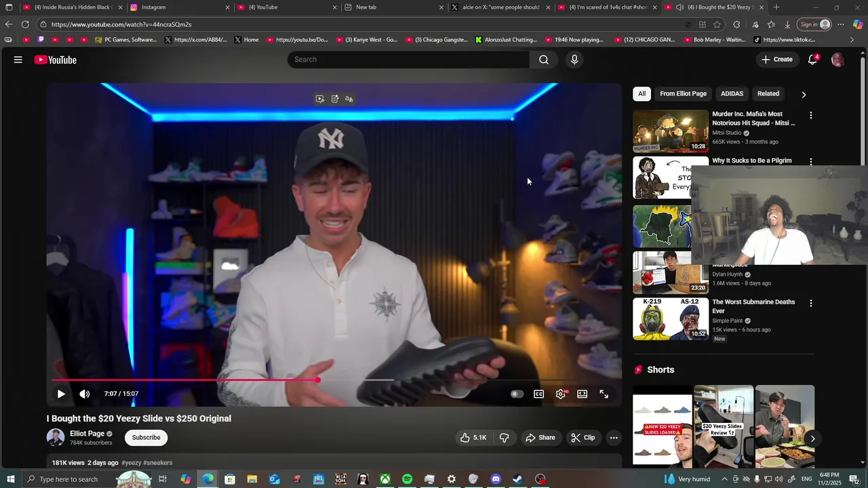Open Steam from the taskbar
The image size is (868, 488).
point(517,479)
